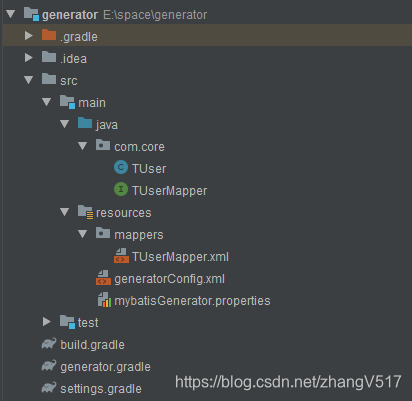Screen dimensions: 412x401
Task: Expand the .gradle folder arrow
Action: coord(29,35)
